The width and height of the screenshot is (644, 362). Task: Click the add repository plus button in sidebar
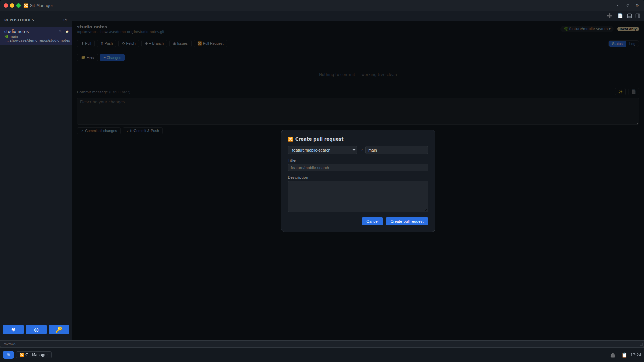[x=13, y=329]
